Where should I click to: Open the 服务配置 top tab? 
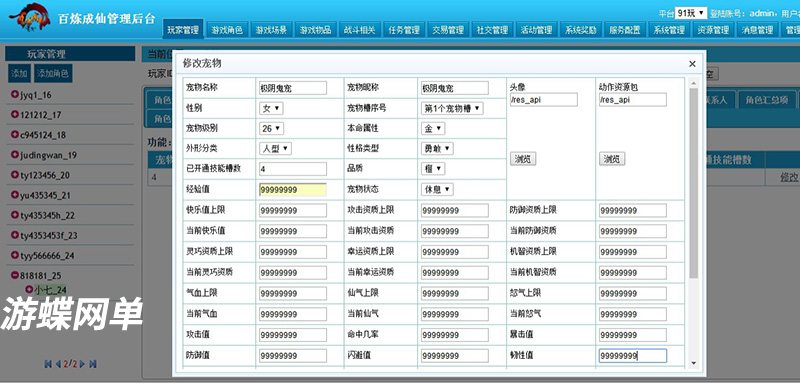(x=624, y=30)
